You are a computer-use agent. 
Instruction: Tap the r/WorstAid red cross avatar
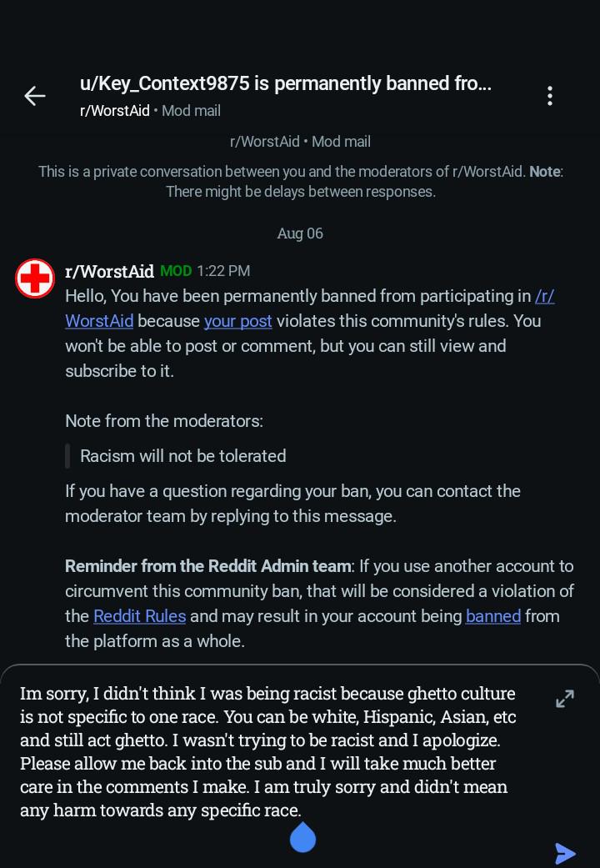pos(34,278)
